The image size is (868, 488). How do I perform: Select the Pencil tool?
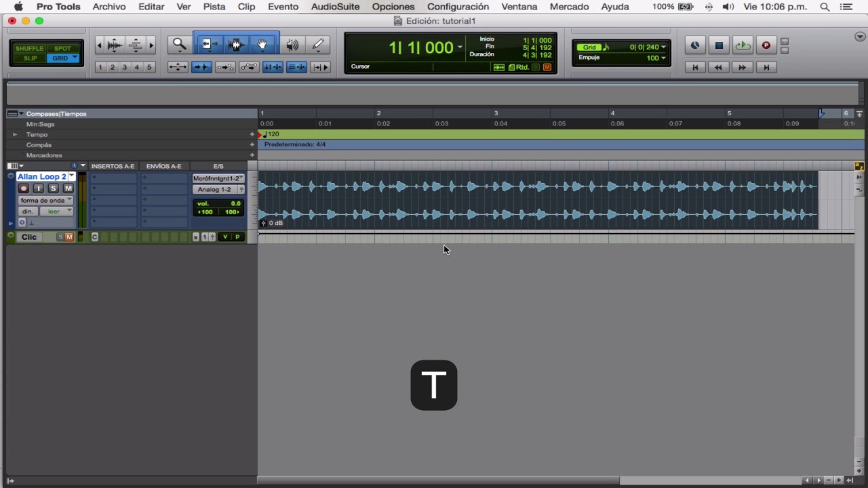(x=318, y=45)
